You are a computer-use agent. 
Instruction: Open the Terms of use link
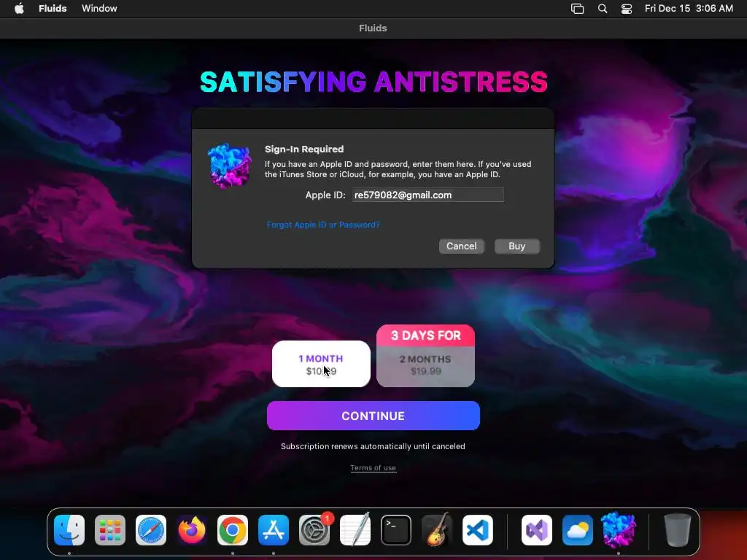[x=373, y=467]
